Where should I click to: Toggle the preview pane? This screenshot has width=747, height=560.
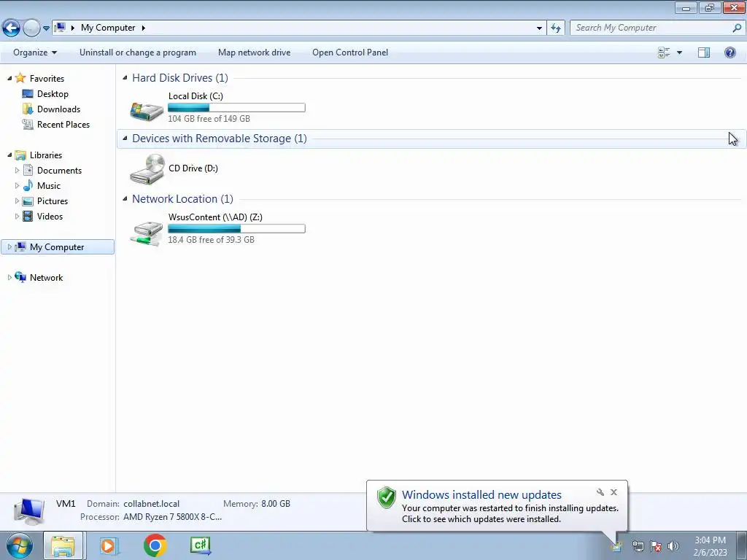click(x=704, y=52)
